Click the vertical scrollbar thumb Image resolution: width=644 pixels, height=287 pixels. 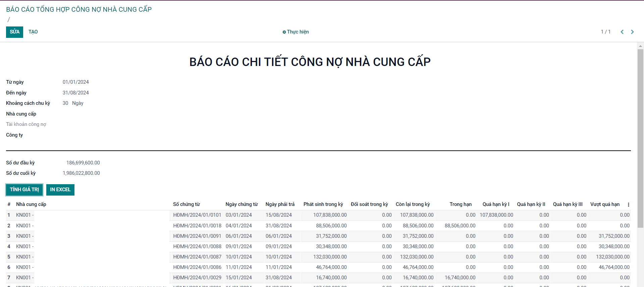(640, 137)
